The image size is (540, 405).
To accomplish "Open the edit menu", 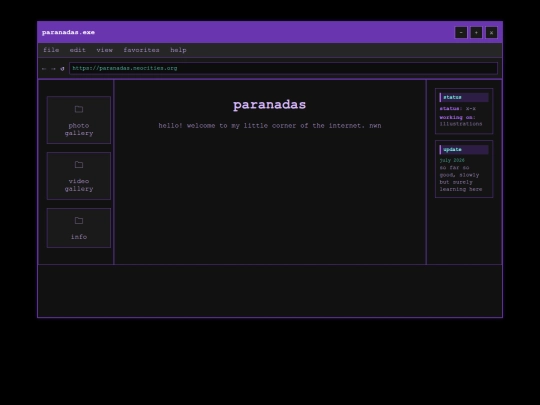I will [77, 50].
